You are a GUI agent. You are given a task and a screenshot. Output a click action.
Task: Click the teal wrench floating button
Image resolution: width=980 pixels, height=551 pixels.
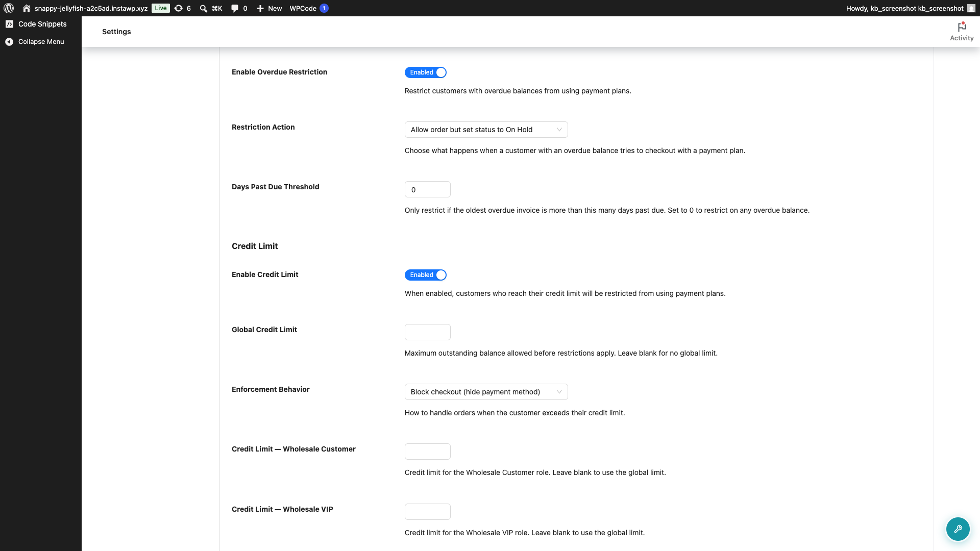tap(958, 529)
